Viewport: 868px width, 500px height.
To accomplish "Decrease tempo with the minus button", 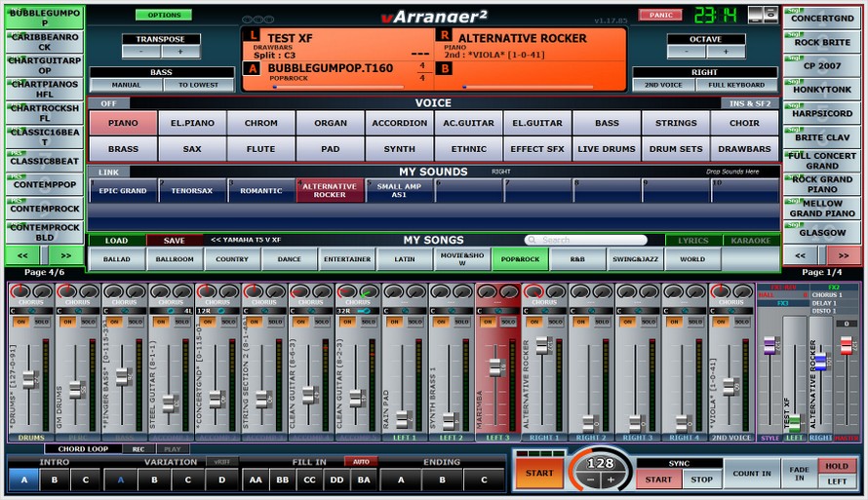I will tap(583, 480).
